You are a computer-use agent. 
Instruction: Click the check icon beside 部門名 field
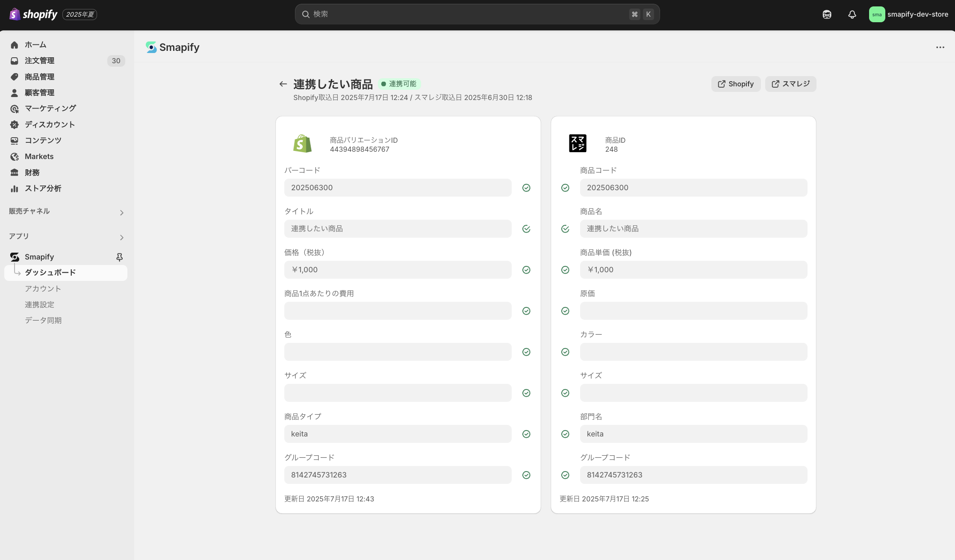(565, 434)
